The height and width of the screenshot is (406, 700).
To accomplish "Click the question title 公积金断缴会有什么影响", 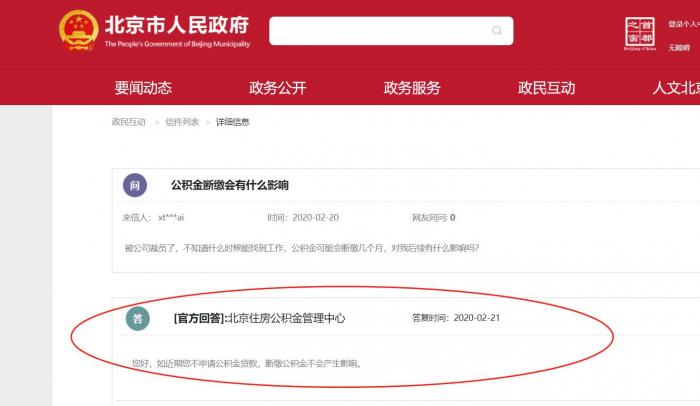I will pos(230,185).
